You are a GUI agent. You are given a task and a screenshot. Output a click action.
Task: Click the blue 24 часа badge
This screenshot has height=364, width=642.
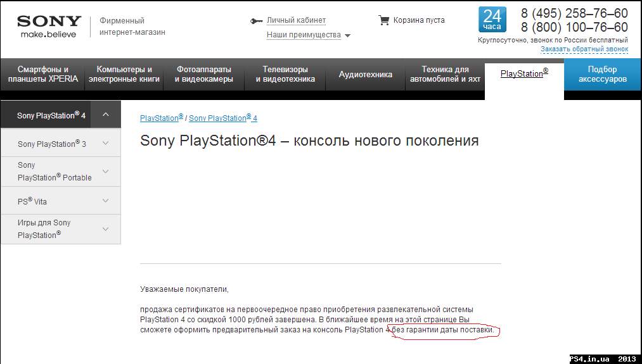[492, 20]
